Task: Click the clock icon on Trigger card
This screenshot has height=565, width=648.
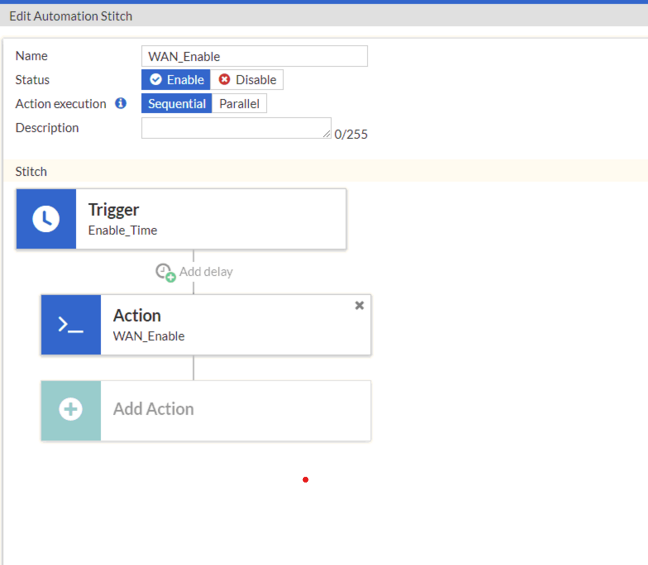Action: [46, 219]
